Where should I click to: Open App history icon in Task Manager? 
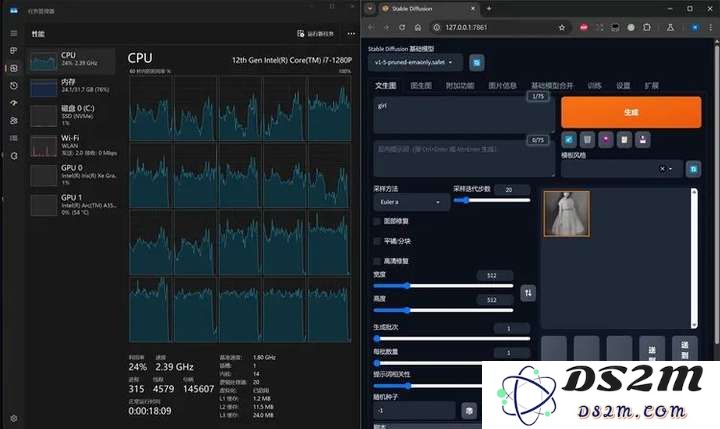tap(14, 85)
